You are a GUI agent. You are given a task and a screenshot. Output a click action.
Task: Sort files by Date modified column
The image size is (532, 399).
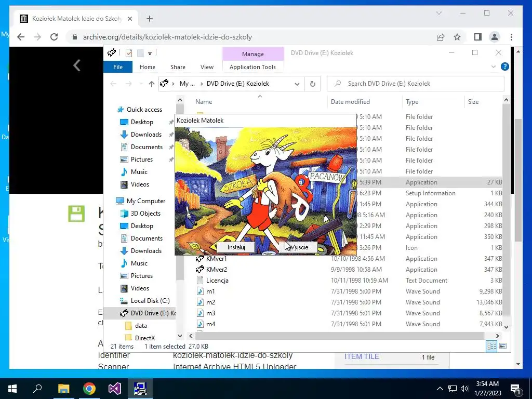tap(350, 102)
